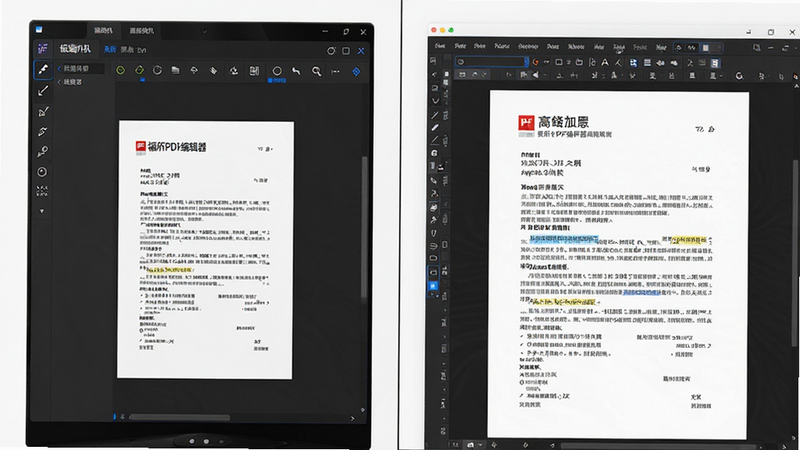Switch to the second title-bar tab in left window

pos(141,31)
